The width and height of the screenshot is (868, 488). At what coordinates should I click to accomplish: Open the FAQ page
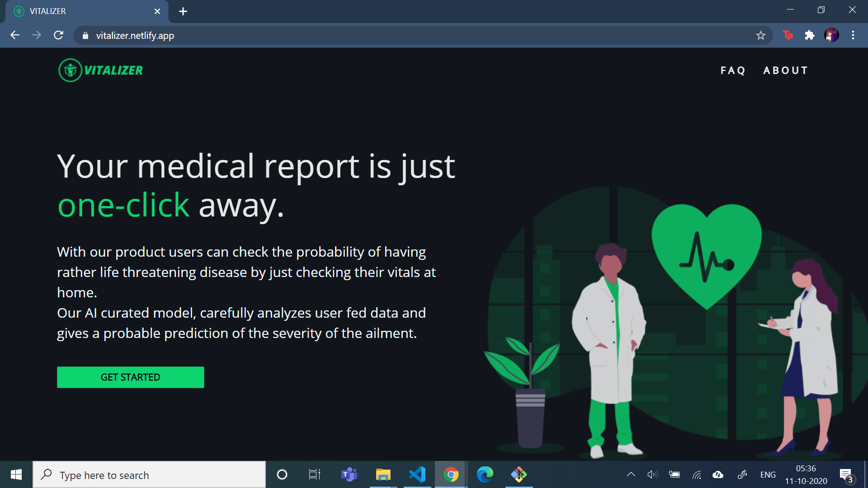pos(733,70)
